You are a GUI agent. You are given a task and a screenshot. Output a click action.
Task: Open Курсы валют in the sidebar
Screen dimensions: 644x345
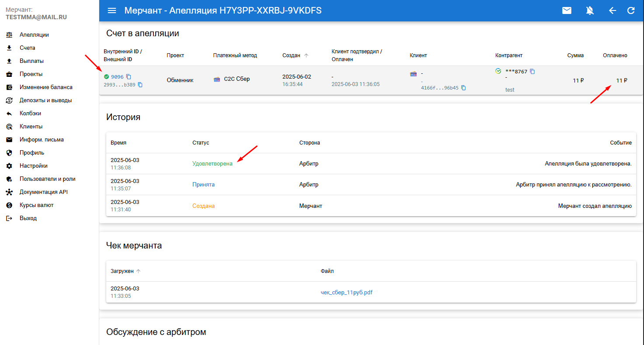pyautogui.click(x=36, y=205)
